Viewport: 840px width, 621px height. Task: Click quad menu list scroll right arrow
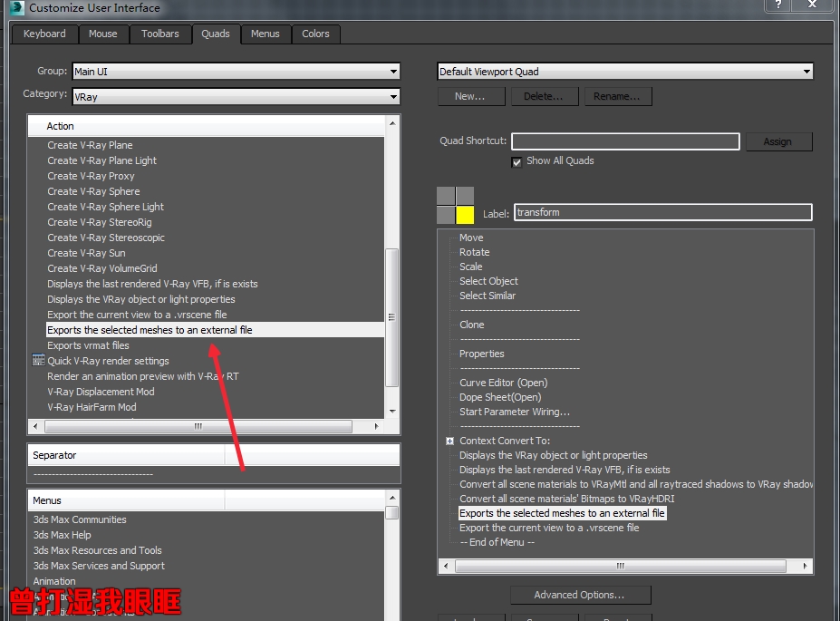pyautogui.click(x=806, y=566)
